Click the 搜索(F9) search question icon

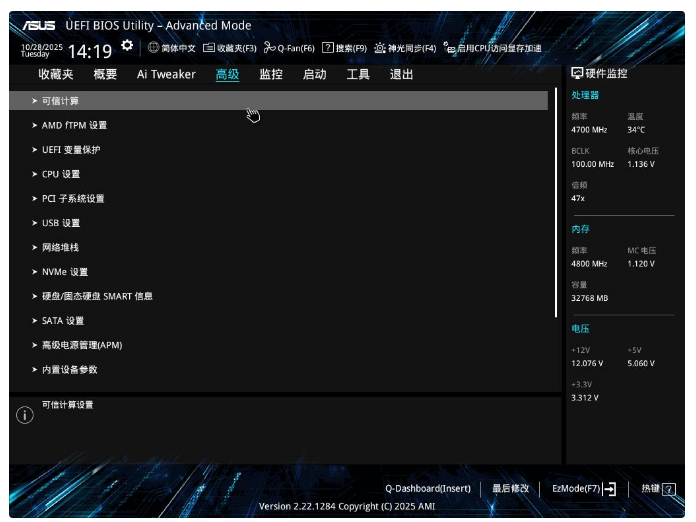pyautogui.click(x=327, y=47)
